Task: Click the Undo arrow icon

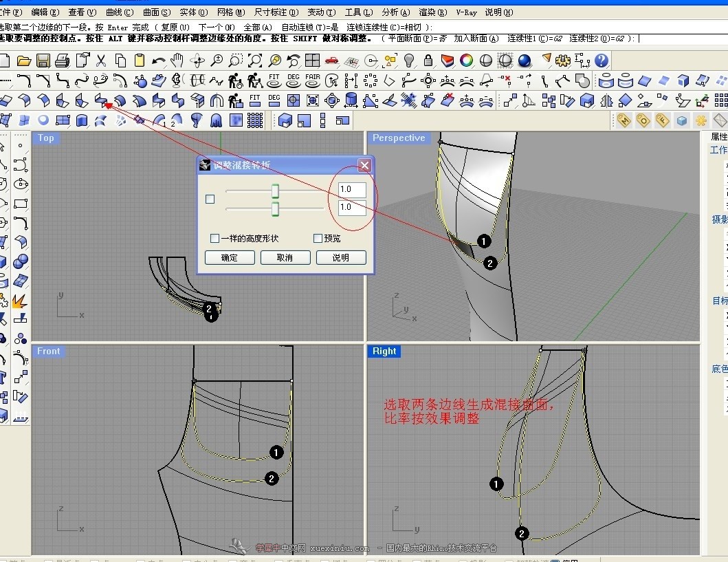Action: click(x=158, y=61)
